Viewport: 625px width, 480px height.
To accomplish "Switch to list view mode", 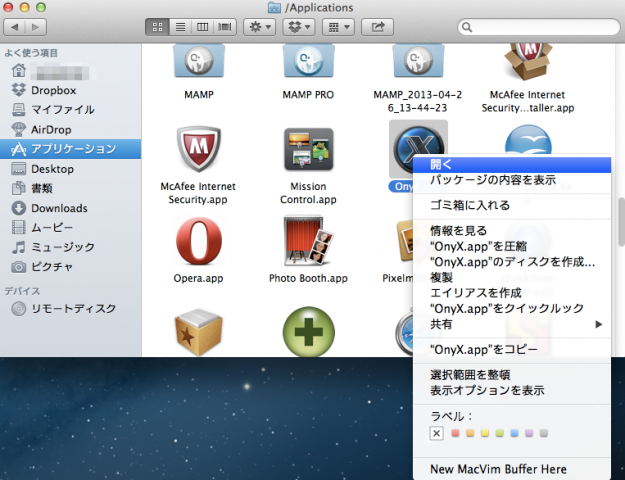I will (x=181, y=27).
